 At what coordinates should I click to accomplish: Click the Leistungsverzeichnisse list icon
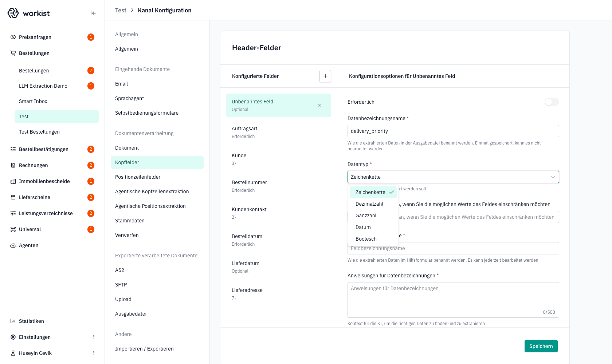tap(13, 213)
